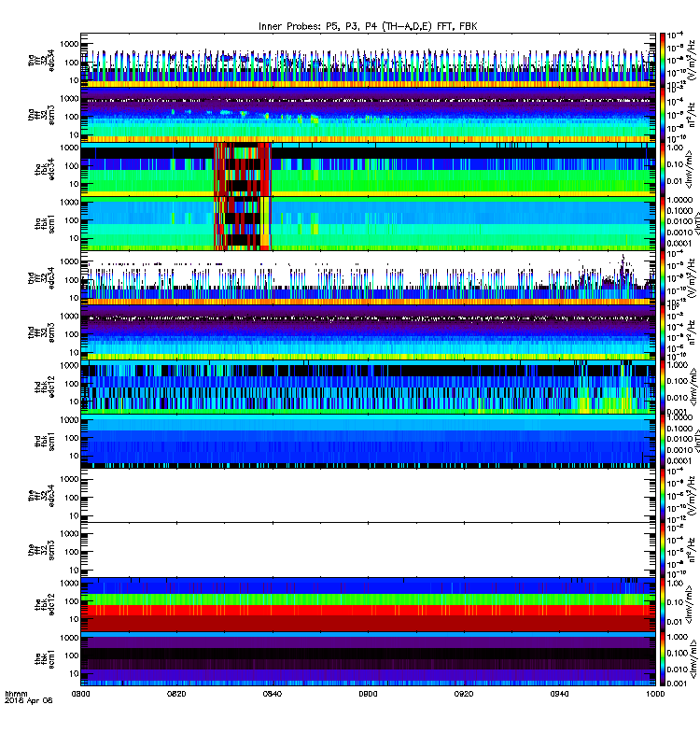Select the 0840 time axis label
Image resolution: width=700 pixels, height=747 pixels.
272,694
